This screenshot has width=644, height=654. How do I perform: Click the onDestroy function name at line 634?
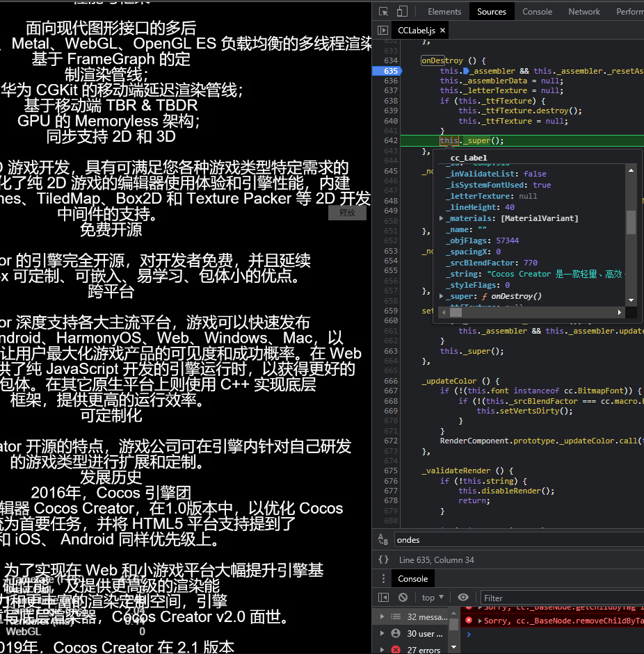[442, 60]
